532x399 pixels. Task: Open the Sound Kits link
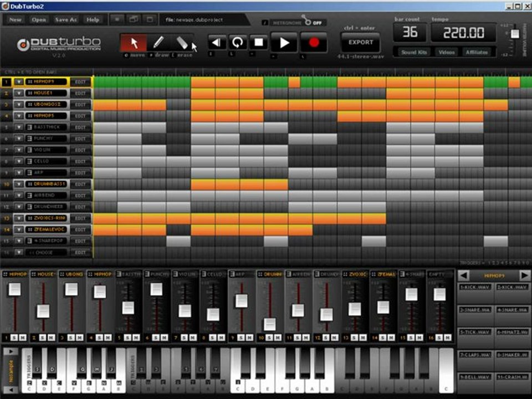[x=413, y=52]
